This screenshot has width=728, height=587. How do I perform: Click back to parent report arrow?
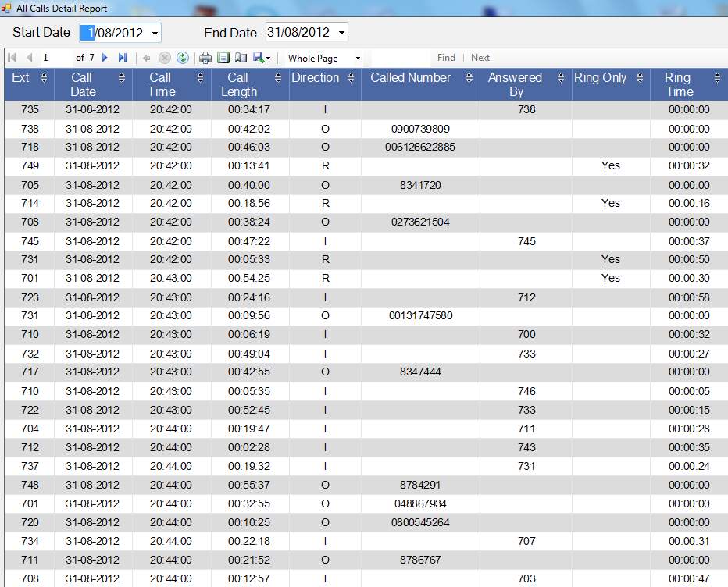tap(147, 58)
